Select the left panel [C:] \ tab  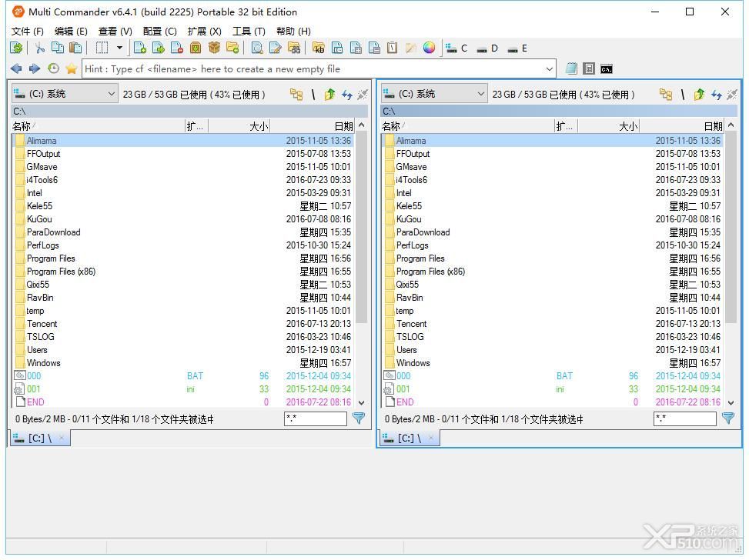click(40, 438)
